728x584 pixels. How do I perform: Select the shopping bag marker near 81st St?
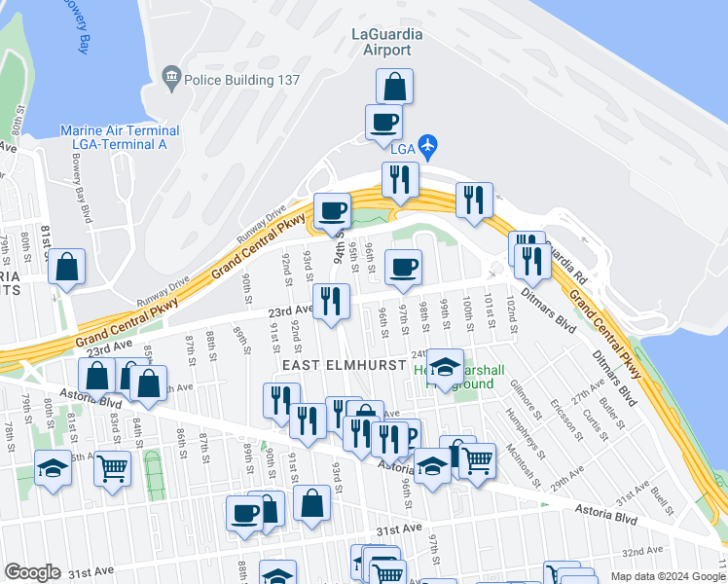(67, 271)
